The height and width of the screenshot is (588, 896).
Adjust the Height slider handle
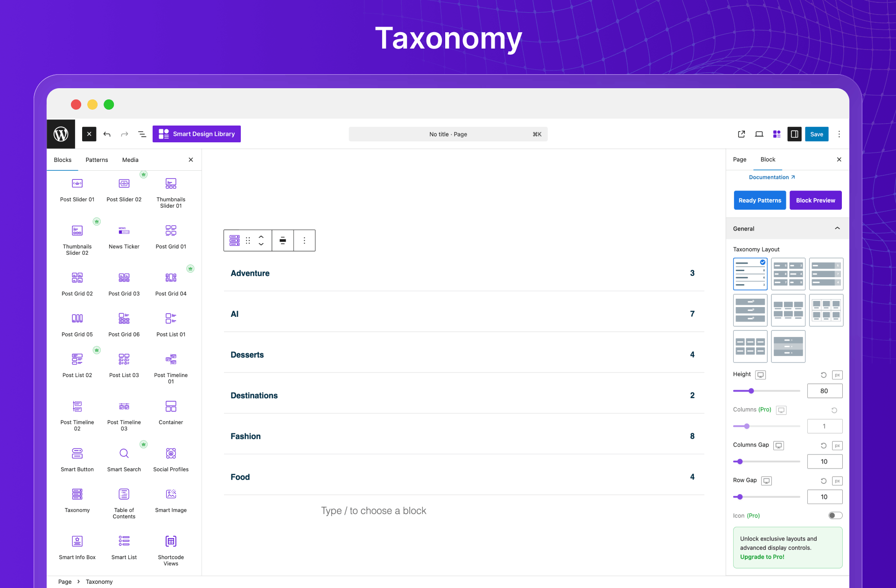[751, 391]
